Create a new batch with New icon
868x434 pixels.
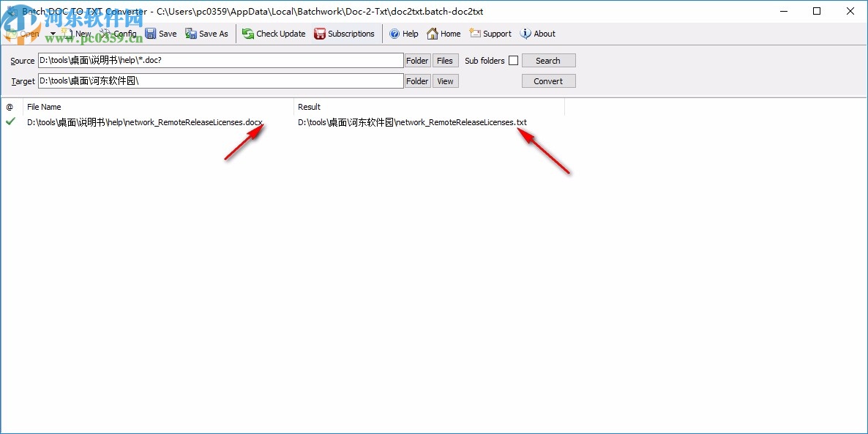point(76,34)
